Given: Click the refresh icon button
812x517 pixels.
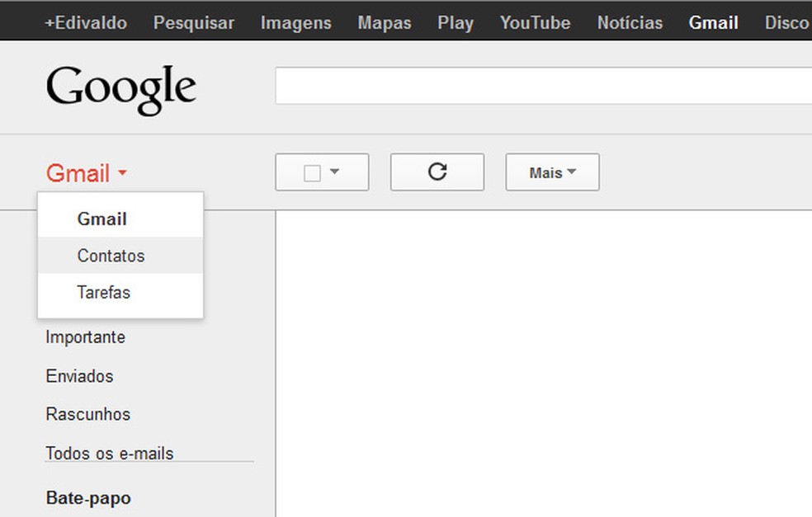Looking at the screenshot, I should pyautogui.click(x=437, y=172).
